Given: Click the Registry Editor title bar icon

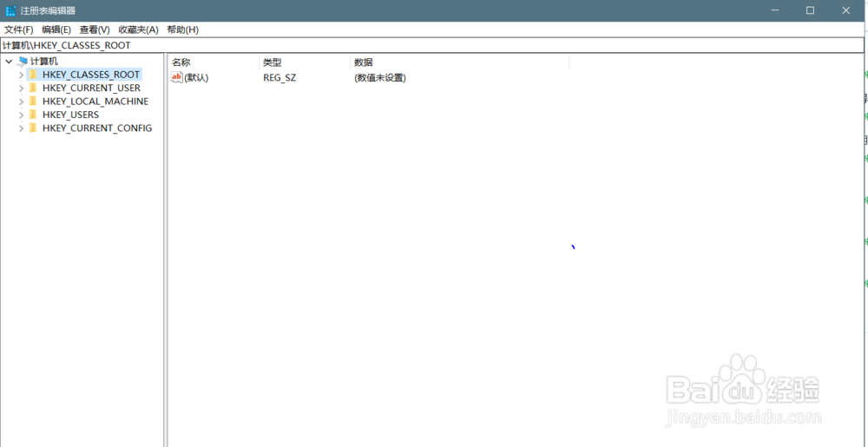Looking at the screenshot, I should (10, 10).
